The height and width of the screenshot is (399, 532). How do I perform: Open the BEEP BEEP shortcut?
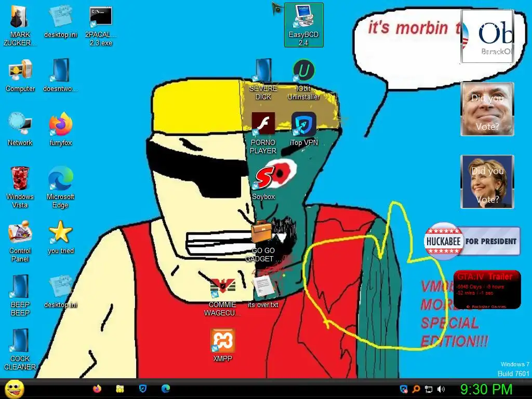[x=20, y=295]
